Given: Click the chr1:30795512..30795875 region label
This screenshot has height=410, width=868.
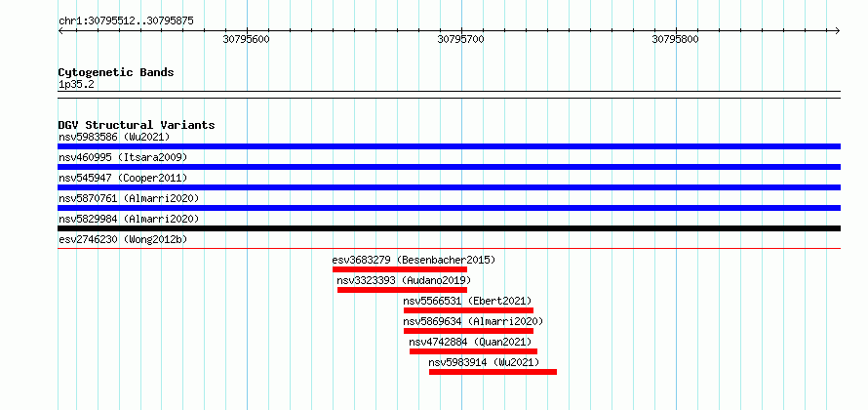Looking at the screenshot, I should [x=126, y=21].
